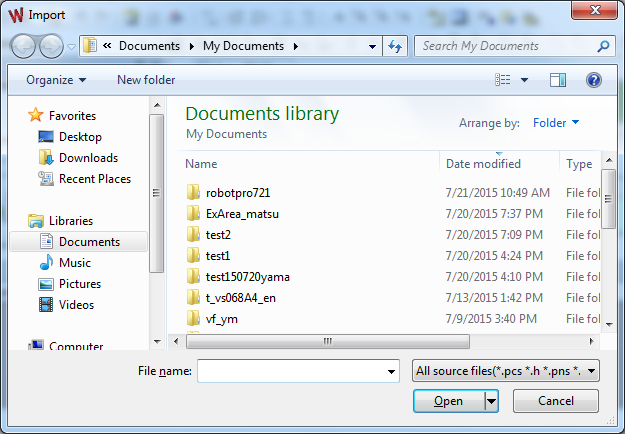Expand the Arrange by Folder dropdown
This screenshot has width=625, height=434.
click(x=556, y=123)
